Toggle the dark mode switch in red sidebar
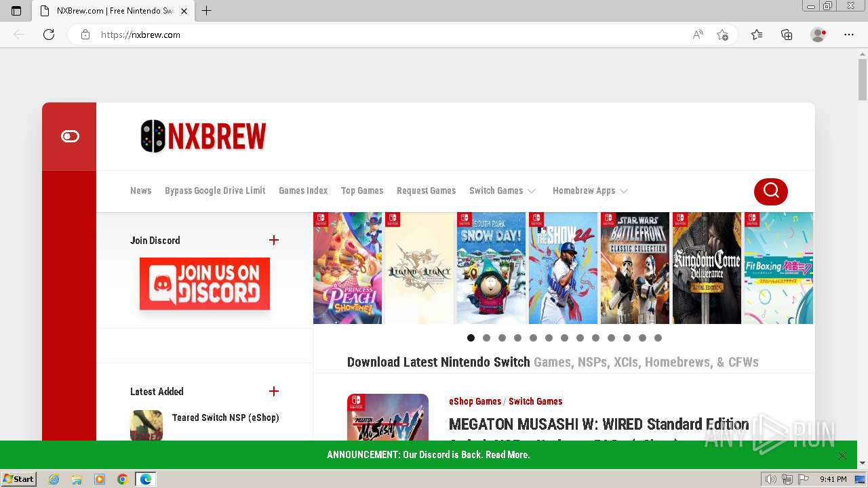Screen dimensions: 868x488 [70, 136]
